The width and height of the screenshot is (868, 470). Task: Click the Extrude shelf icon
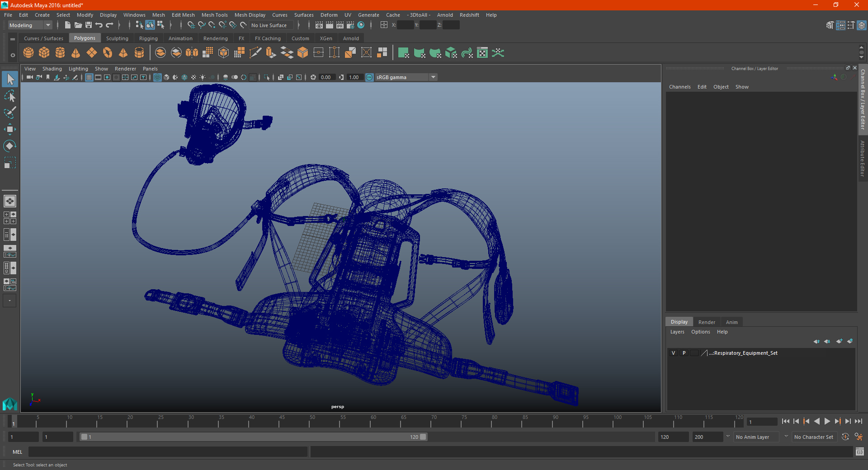[x=271, y=53]
